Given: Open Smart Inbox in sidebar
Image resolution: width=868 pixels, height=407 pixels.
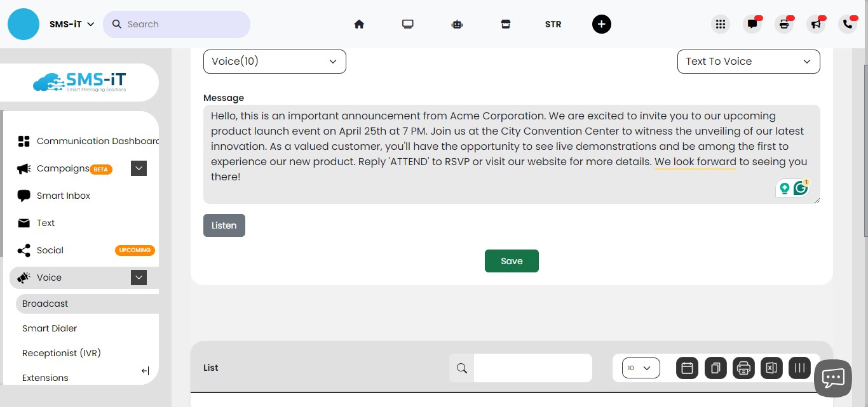Looking at the screenshot, I should tap(64, 196).
